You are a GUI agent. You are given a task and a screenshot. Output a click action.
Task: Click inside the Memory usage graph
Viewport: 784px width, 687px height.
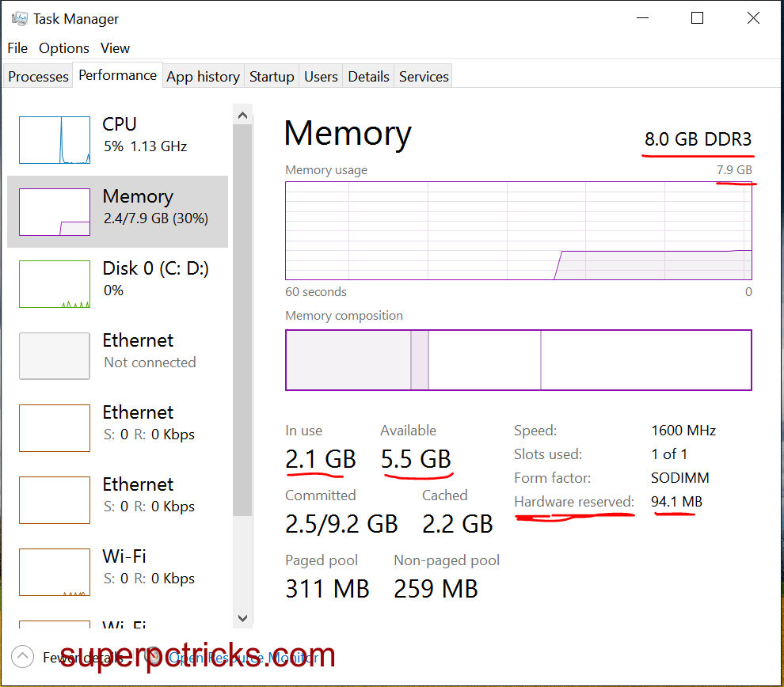click(518, 230)
